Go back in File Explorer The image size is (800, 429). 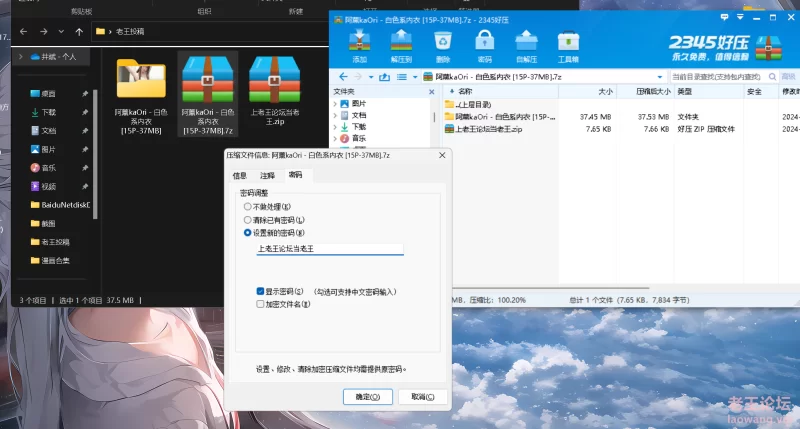click(x=23, y=32)
